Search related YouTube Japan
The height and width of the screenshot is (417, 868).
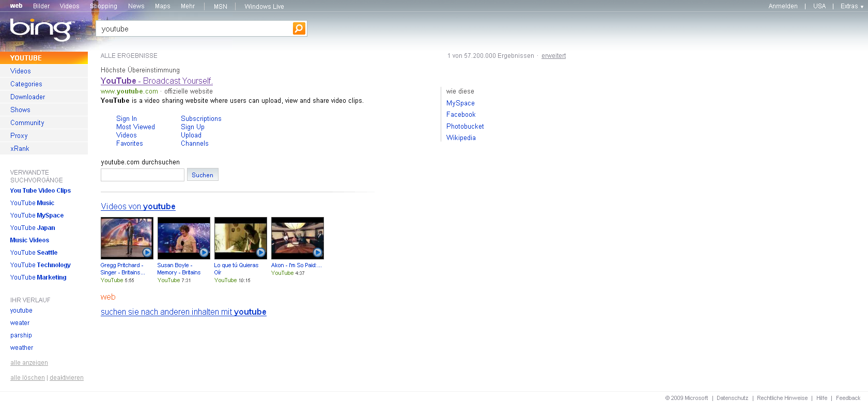[33, 228]
